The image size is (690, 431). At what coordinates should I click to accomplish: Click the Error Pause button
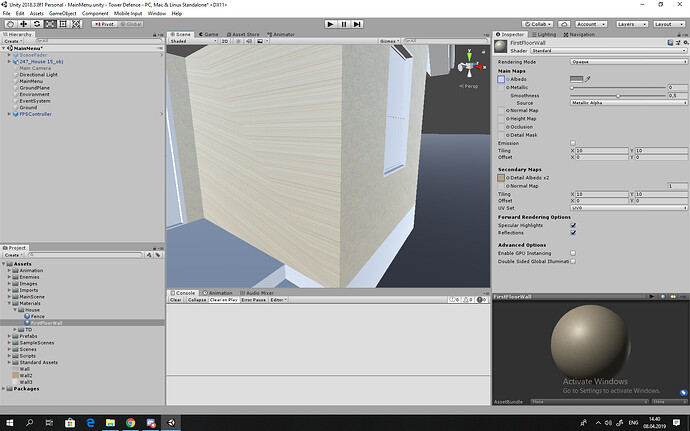(x=253, y=300)
